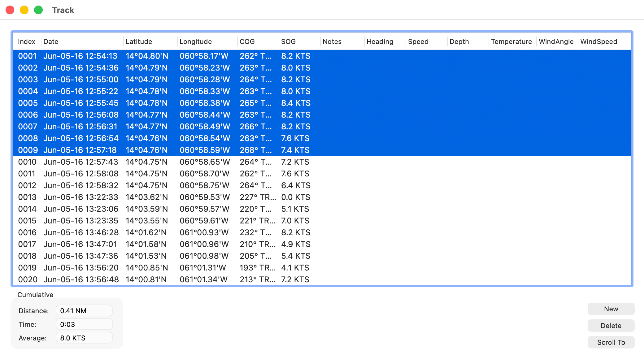Click the Speed column header

click(426, 41)
